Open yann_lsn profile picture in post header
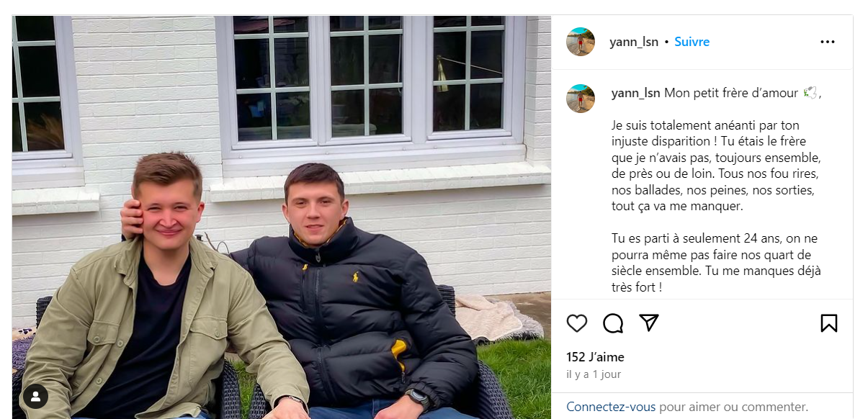Viewport: 868px width, 419px height. click(x=581, y=42)
